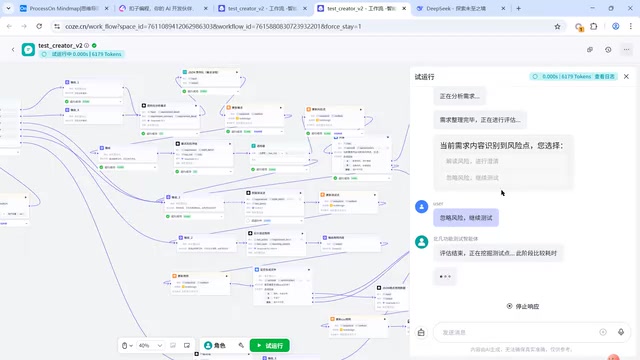Screen dimensions: 640x360
Task: Open the zoom level 40% dropdown
Action: (150, 345)
